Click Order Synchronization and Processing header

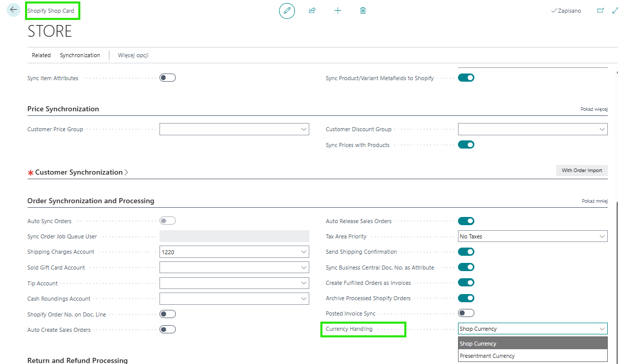(x=91, y=201)
